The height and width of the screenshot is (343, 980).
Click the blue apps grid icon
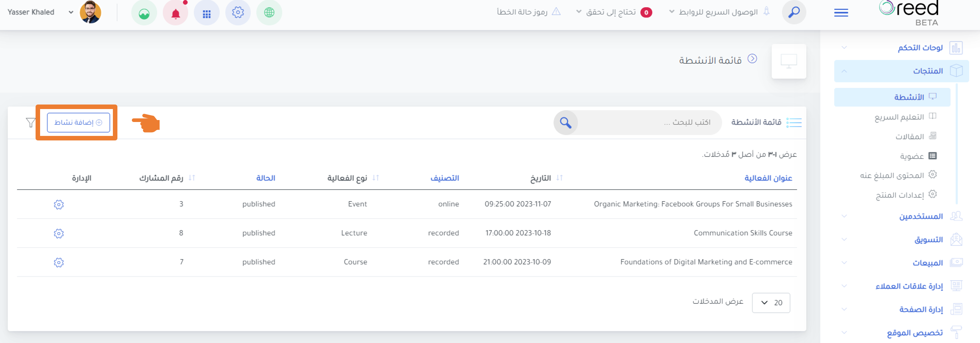pos(207,13)
